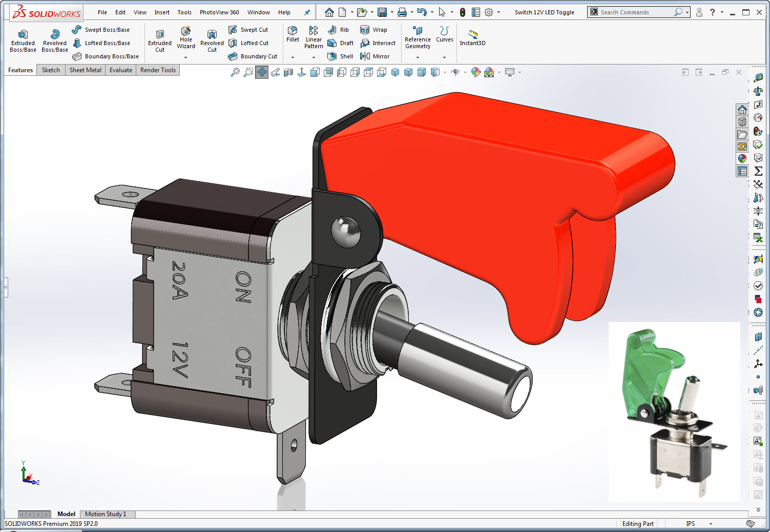Select the Intersect feature
This screenshot has width=770, height=532.
(x=378, y=43)
